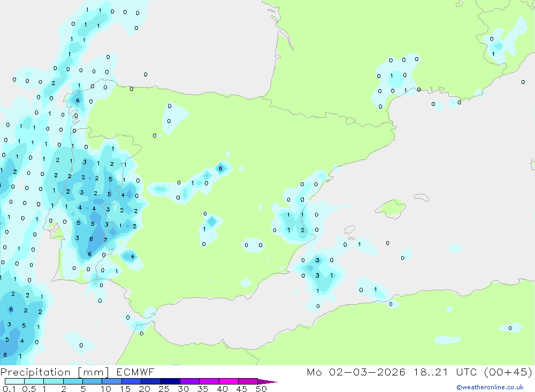Click the precipitation value '7' on the map
The height and width of the screenshot is (392, 535).
click(x=105, y=240)
